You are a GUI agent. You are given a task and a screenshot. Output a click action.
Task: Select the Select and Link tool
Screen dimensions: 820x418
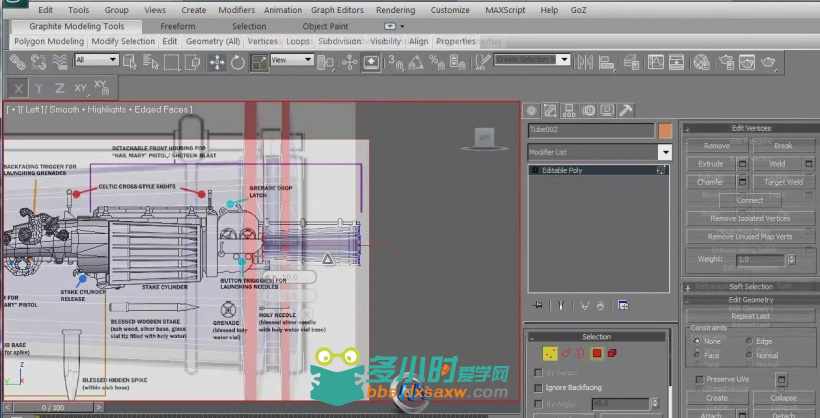tap(18, 63)
